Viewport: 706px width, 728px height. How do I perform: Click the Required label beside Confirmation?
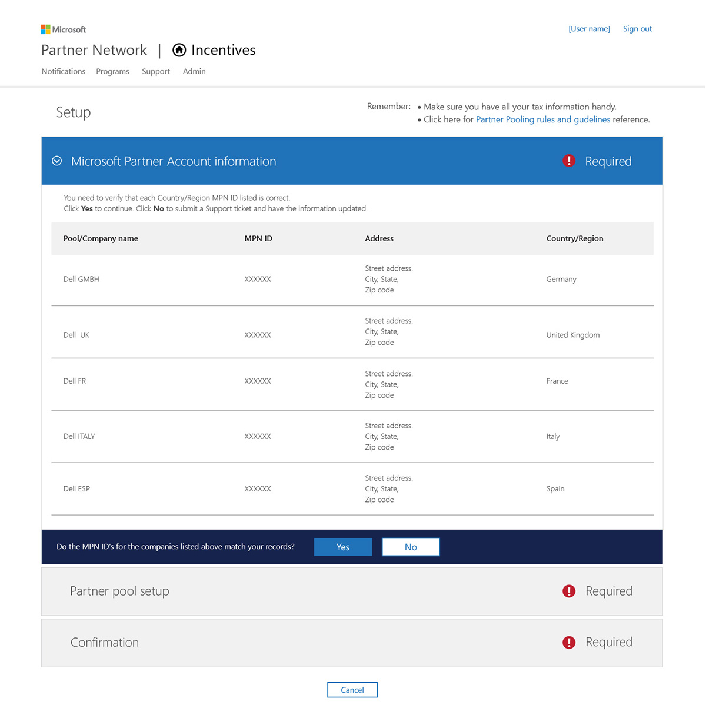(x=609, y=642)
